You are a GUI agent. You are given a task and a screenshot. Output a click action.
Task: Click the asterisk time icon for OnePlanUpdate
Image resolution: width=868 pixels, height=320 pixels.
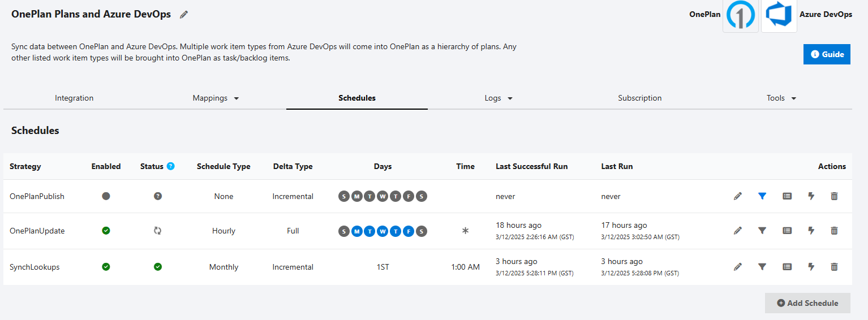click(465, 231)
